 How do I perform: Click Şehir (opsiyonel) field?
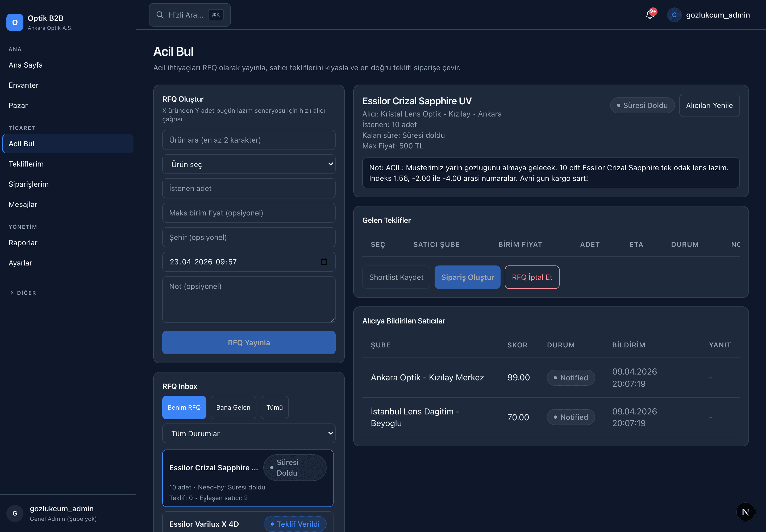(x=249, y=237)
